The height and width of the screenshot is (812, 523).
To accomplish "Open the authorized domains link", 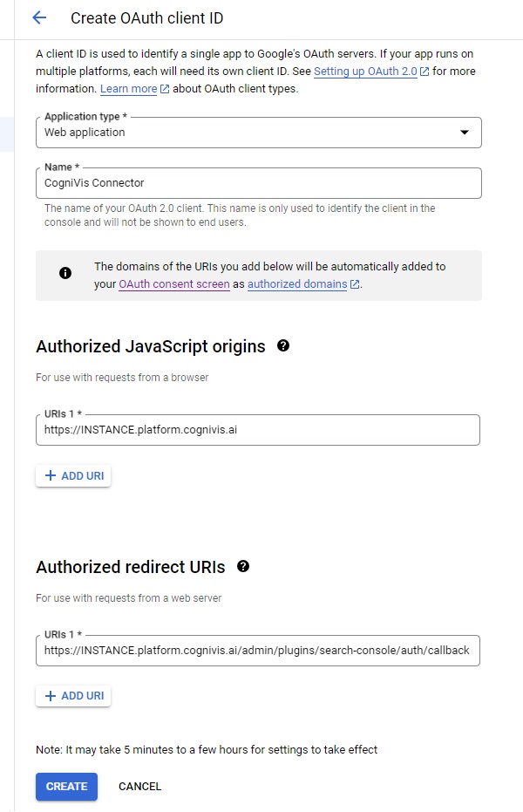I will (x=296, y=284).
